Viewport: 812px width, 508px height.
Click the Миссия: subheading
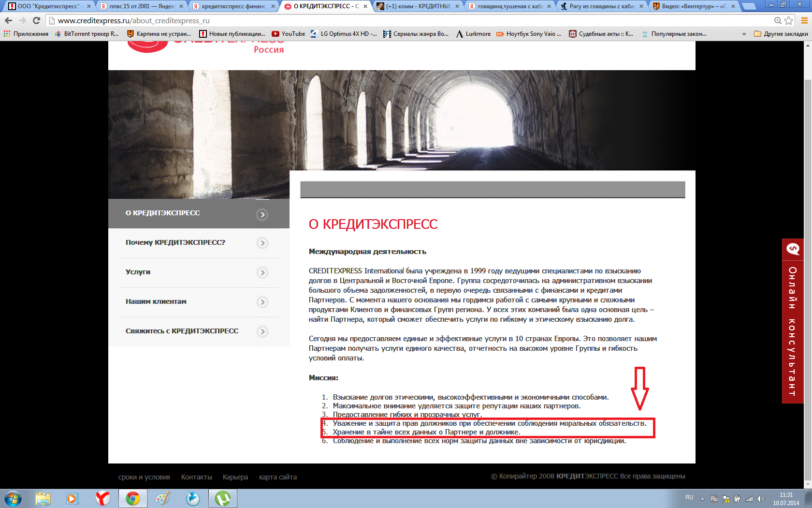pos(323,378)
